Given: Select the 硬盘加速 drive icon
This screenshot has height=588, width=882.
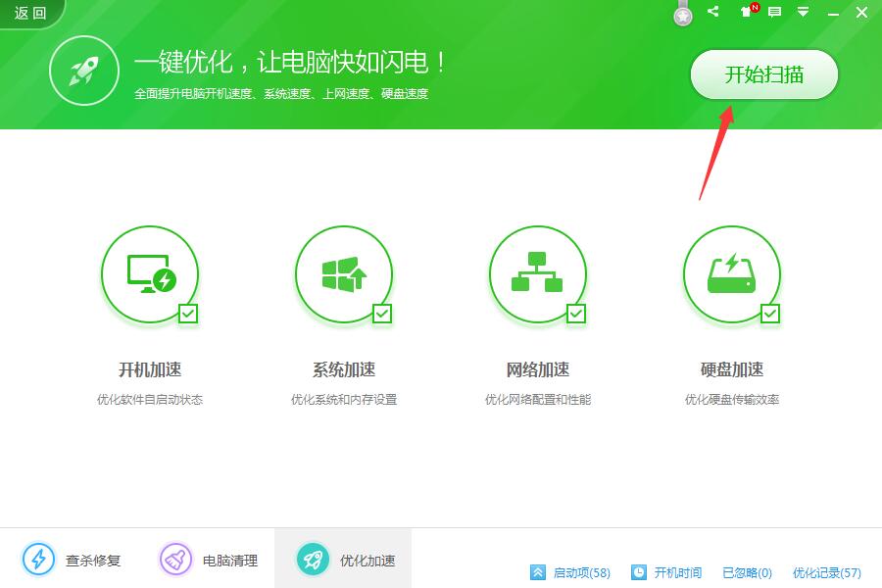Looking at the screenshot, I should (731, 272).
